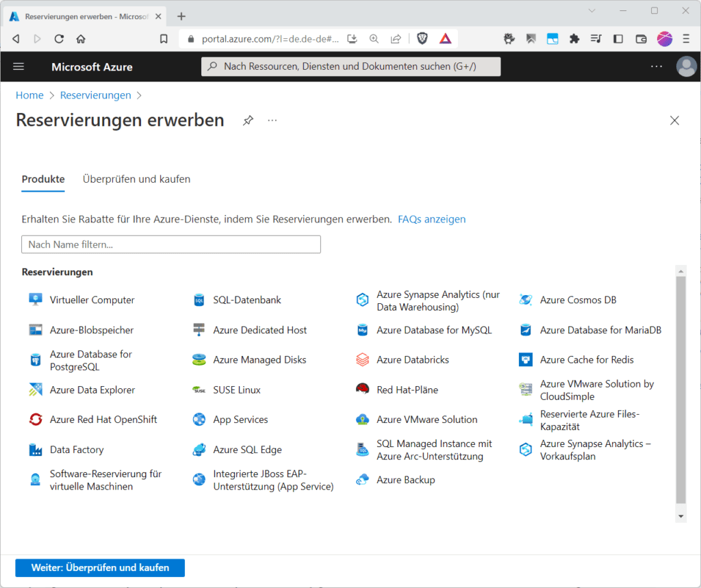701x588 pixels.
Task: Click the product list vertical scrollbar
Action: tap(681, 389)
